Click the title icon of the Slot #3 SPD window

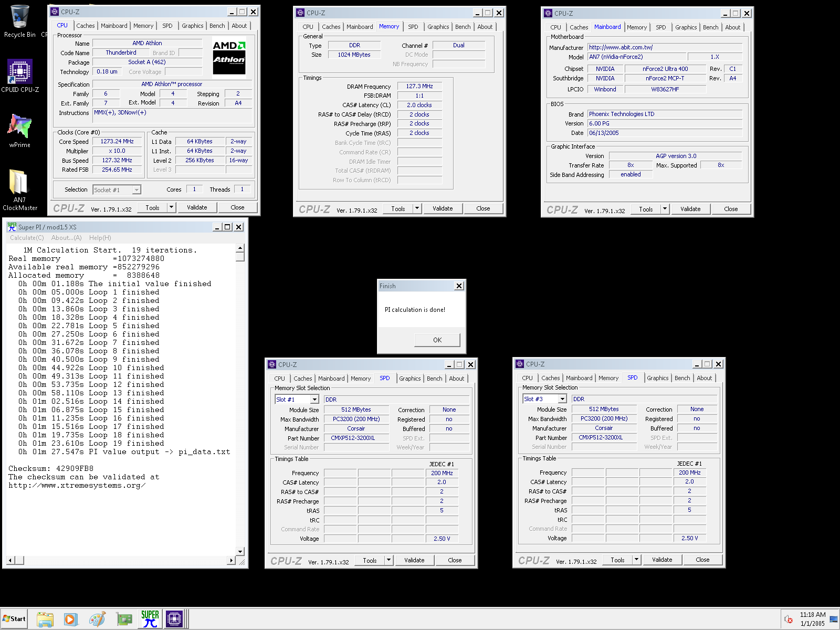(x=520, y=364)
